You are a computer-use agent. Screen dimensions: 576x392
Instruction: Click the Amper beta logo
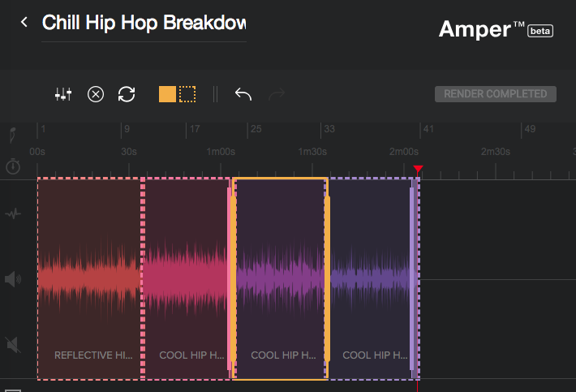(496, 29)
